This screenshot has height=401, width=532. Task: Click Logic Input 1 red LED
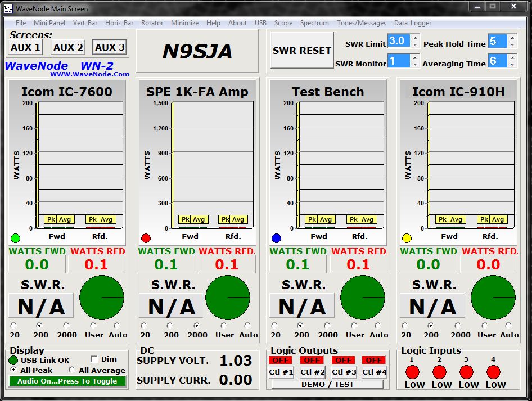tap(412, 372)
